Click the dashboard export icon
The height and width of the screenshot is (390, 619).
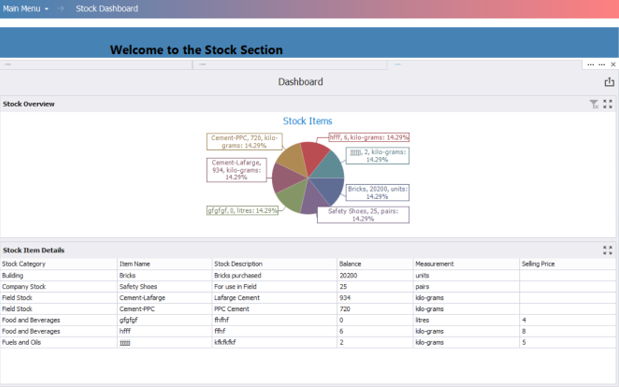click(x=609, y=82)
